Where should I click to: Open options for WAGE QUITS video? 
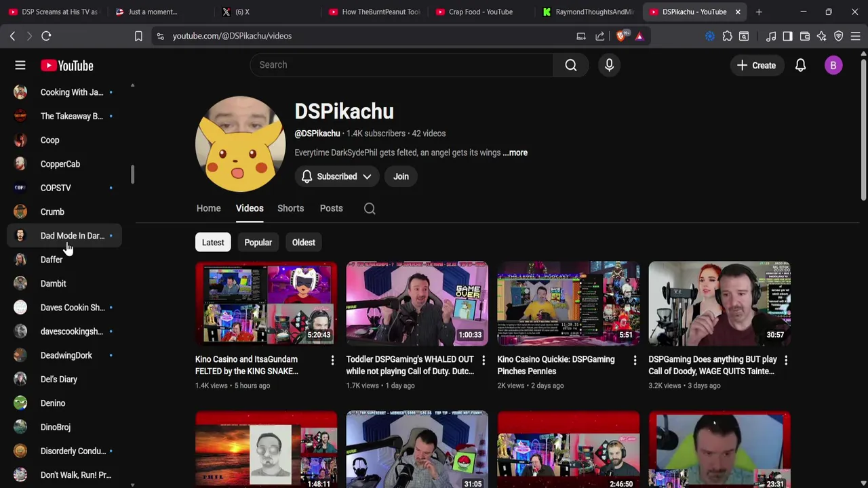click(x=786, y=361)
